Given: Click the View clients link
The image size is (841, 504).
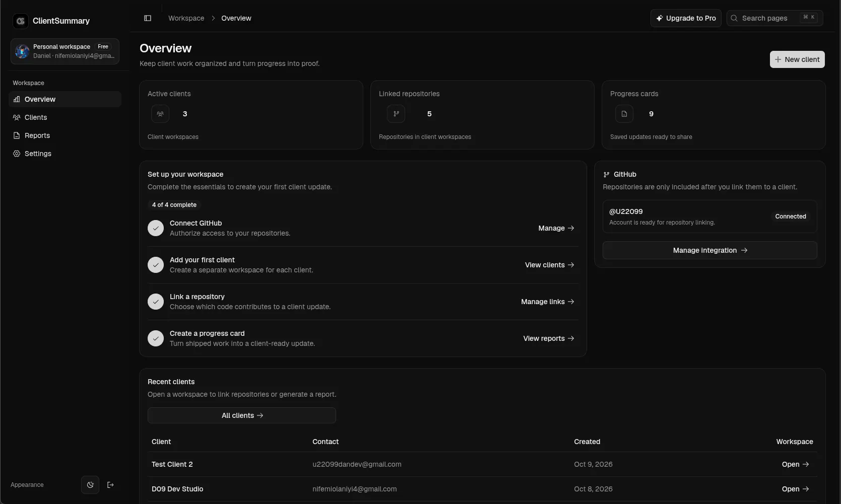Looking at the screenshot, I should click(550, 265).
